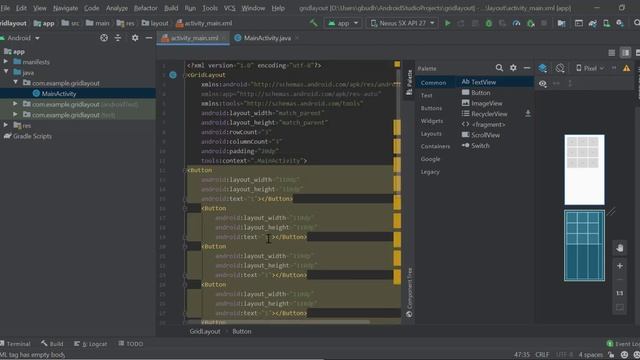Toggle the Component Tree side tab
The width and height of the screenshot is (640, 360).
409,293
